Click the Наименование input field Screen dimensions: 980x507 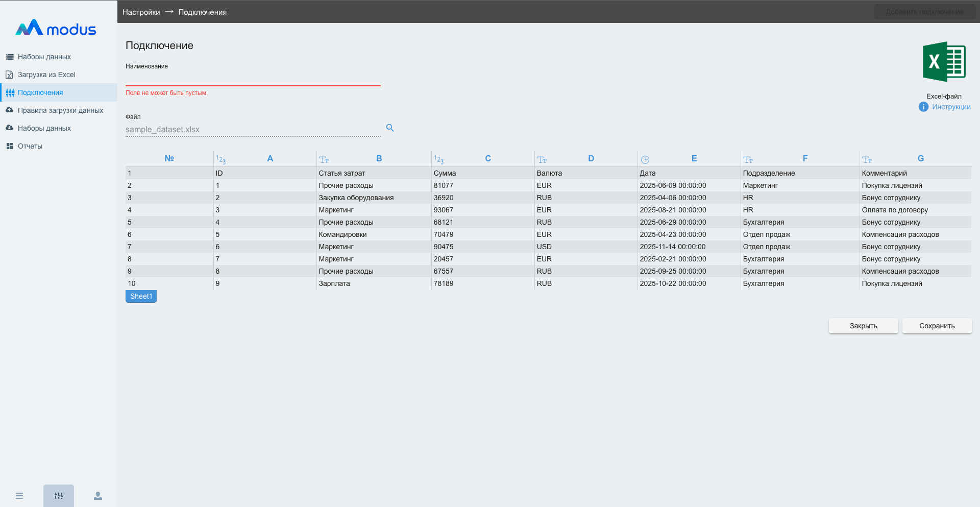(x=253, y=79)
